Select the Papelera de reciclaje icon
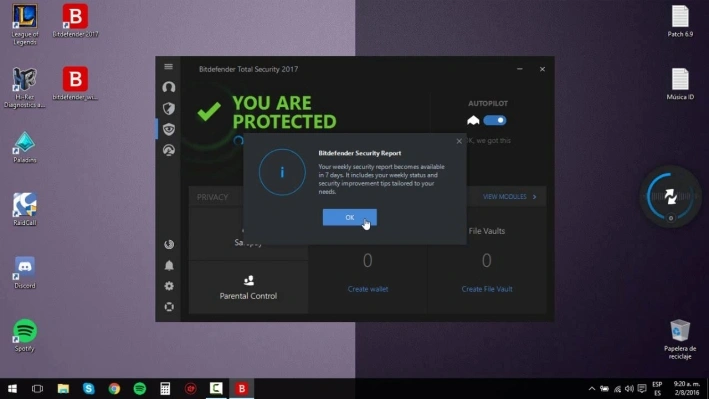Screen dimensions: 709x399 [x=680, y=339]
